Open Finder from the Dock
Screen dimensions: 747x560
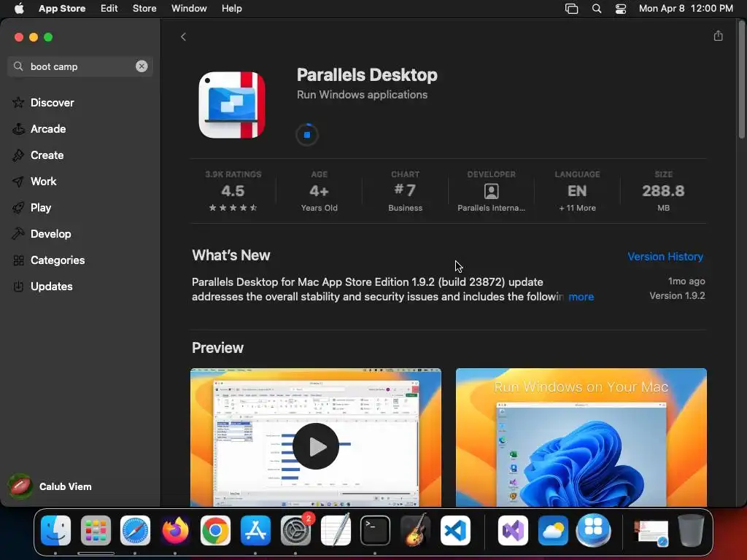pyautogui.click(x=55, y=530)
